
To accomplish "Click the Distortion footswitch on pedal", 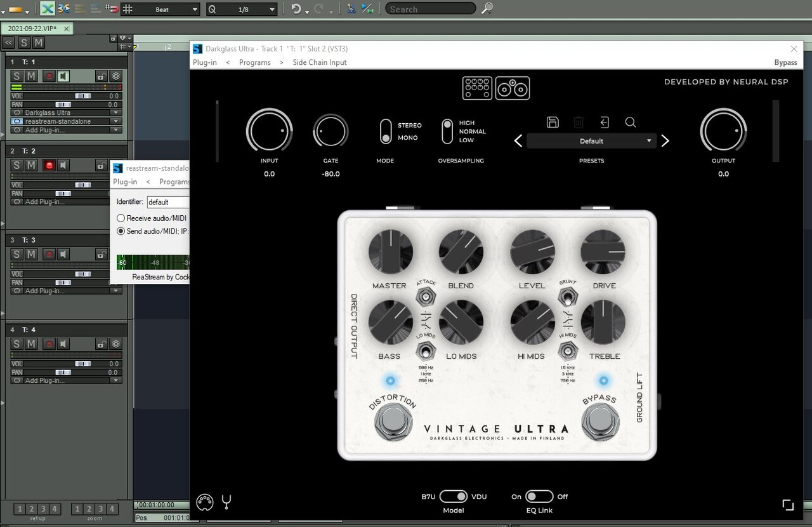I will 393,422.
